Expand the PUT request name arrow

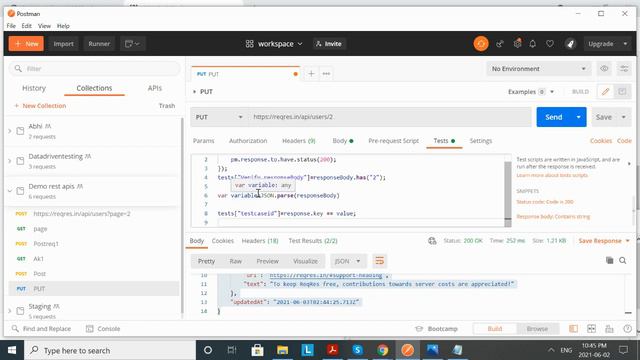click(x=194, y=91)
